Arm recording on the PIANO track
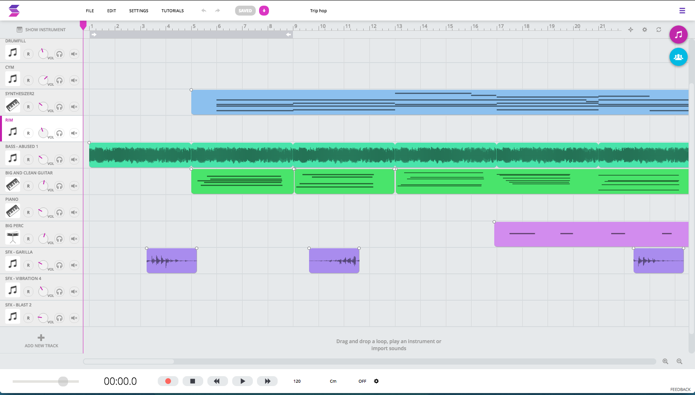This screenshot has width=695, height=395. [x=28, y=212]
